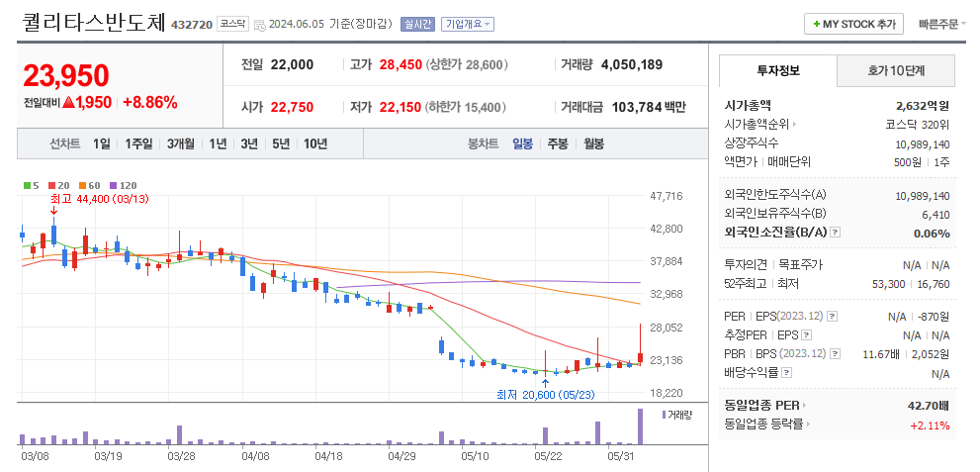The height and width of the screenshot is (472, 980).
Task: Select 1주일 line chart period
Action: 138,143
